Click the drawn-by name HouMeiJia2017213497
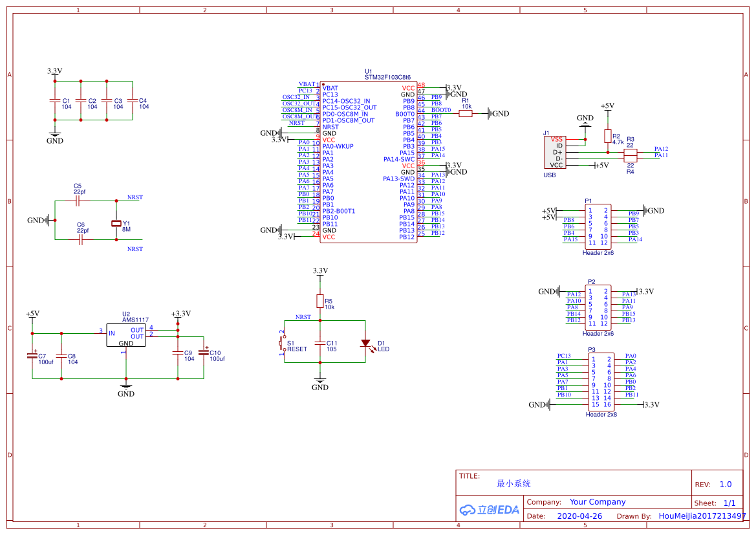The height and width of the screenshot is (535, 756). (x=702, y=516)
